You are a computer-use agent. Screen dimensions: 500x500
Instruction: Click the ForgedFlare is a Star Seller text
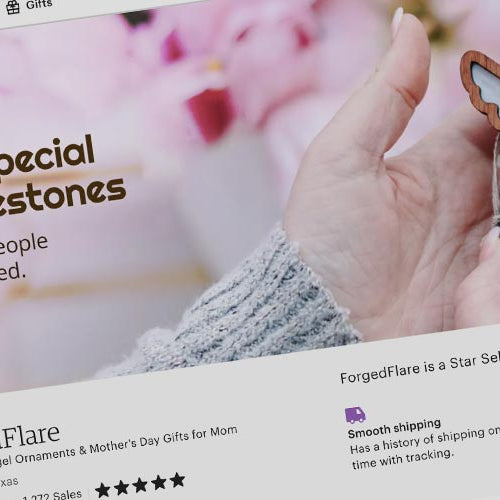tap(420, 366)
